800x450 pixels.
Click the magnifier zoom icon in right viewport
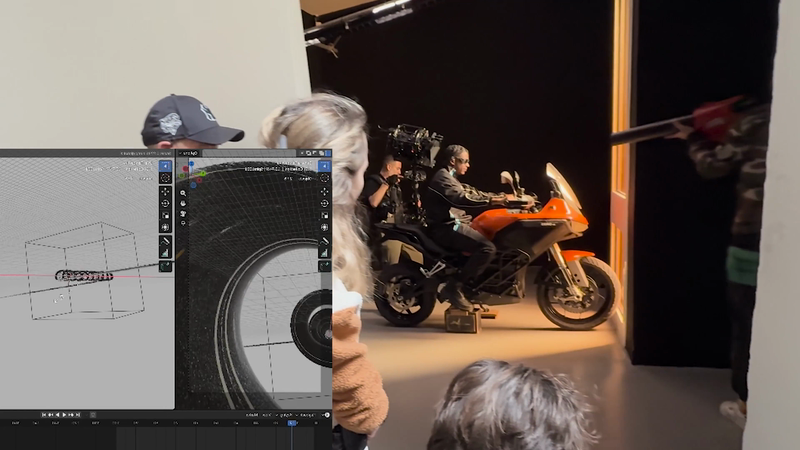[x=183, y=192]
